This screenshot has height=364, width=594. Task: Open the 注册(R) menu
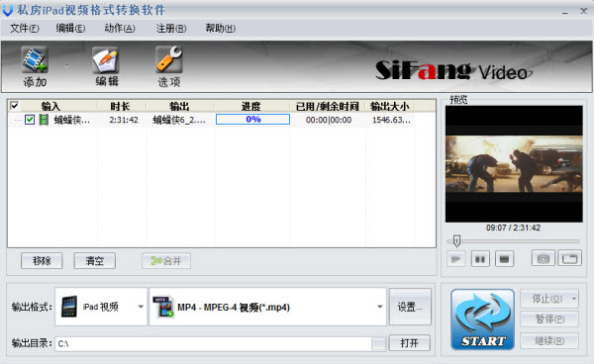point(171,29)
